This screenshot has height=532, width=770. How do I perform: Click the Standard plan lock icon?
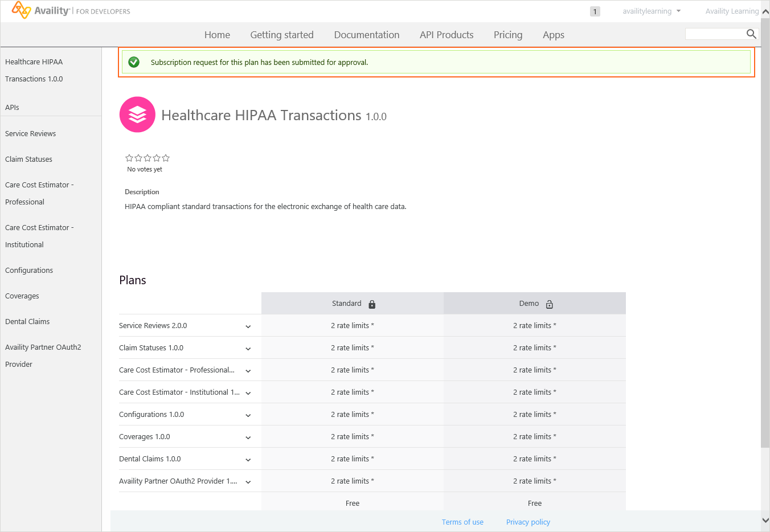(372, 304)
